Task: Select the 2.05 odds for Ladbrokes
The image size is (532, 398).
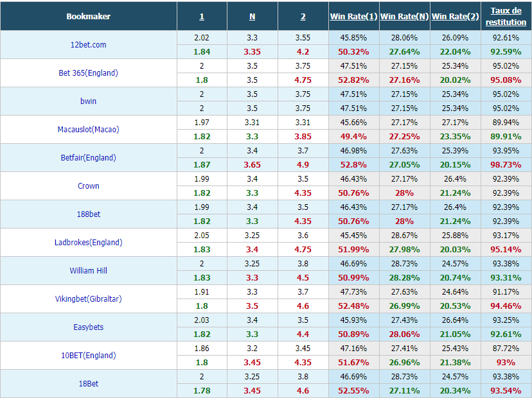Action: point(202,236)
